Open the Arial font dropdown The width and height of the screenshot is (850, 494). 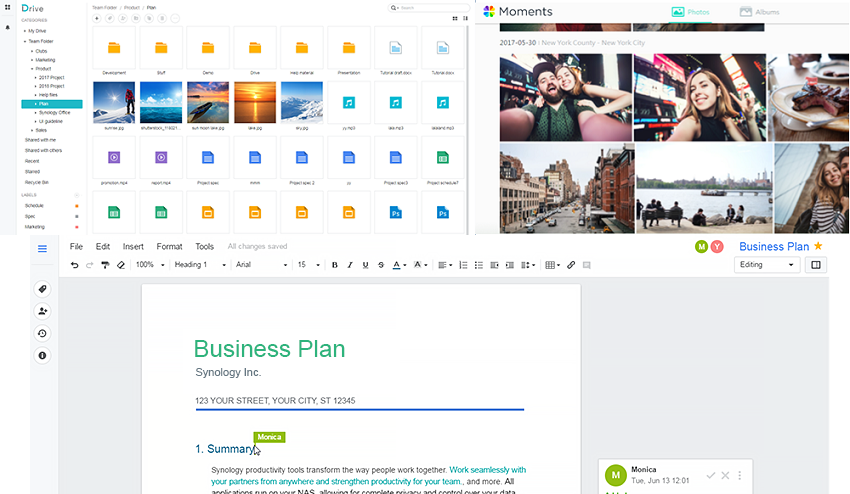pos(261,265)
